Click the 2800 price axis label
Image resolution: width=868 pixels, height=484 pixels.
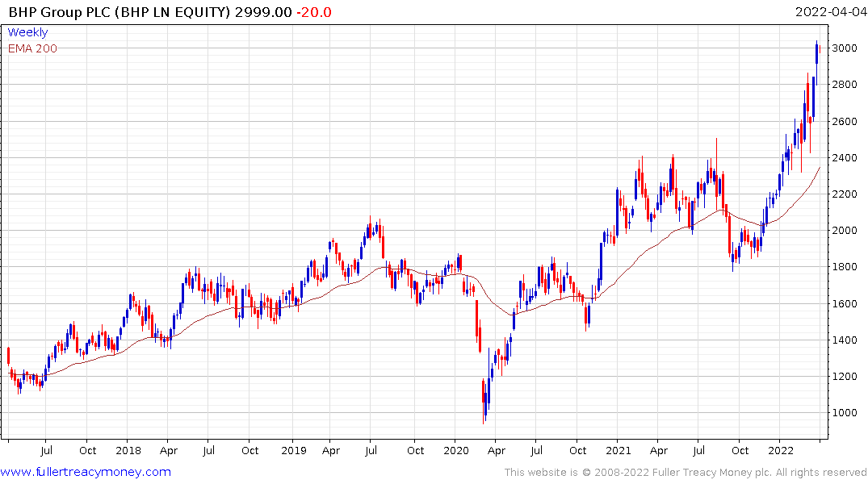click(845, 85)
